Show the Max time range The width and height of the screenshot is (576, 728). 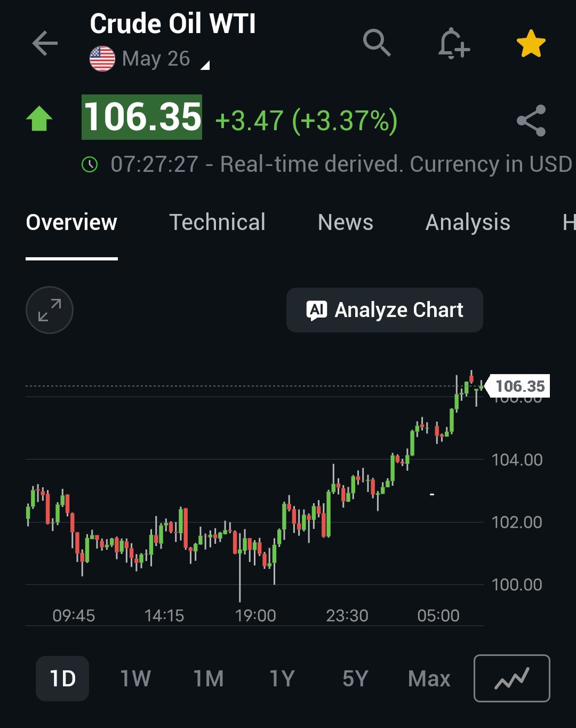[429, 678]
